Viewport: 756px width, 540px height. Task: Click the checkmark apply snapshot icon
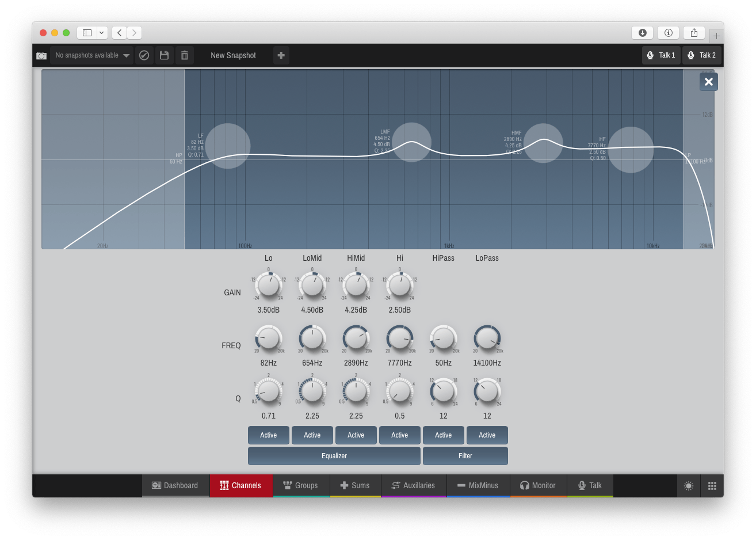pyautogui.click(x=144, y=55)
